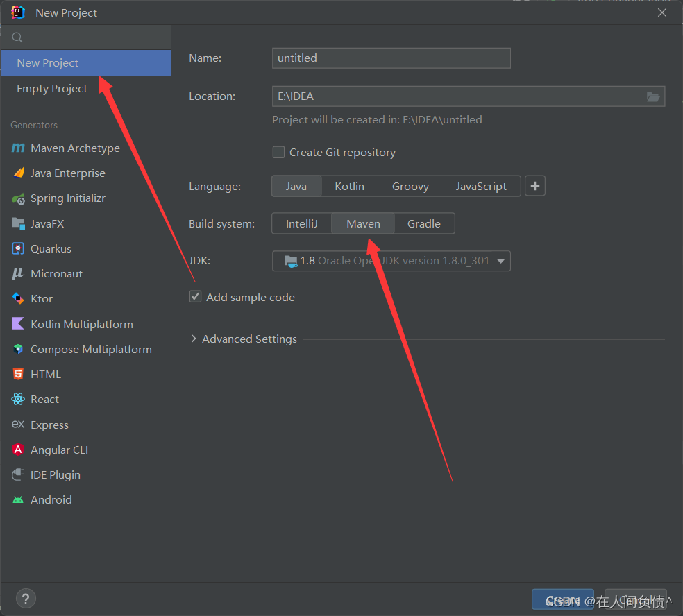Image resolution: width=683 pixels, height=616 pixels.
Task: Choose Maven build system
Action: click(363, 224)
